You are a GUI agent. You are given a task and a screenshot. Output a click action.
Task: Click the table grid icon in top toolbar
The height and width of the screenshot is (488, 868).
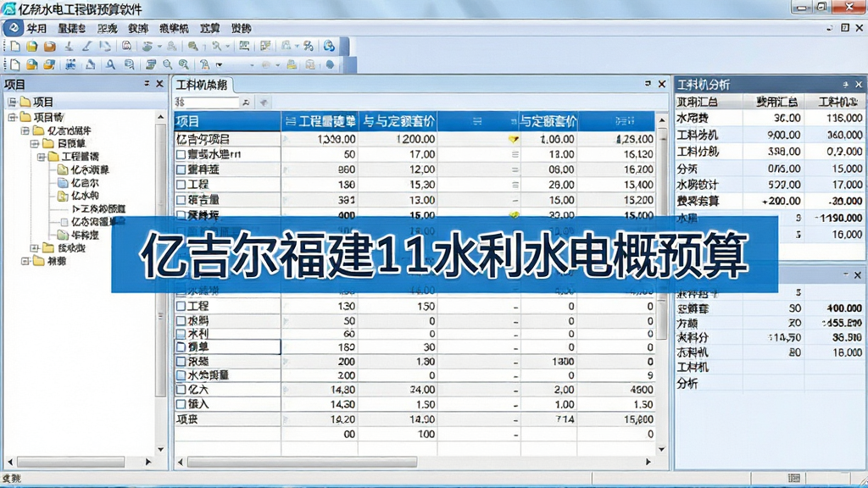pos(244,46)
